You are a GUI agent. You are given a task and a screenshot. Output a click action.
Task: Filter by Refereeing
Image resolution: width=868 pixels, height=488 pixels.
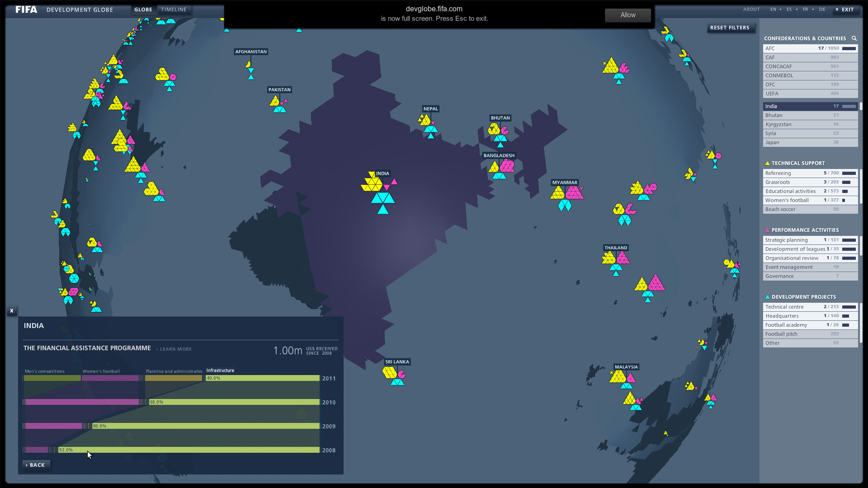pyautogui.click(x=810, y=173)
